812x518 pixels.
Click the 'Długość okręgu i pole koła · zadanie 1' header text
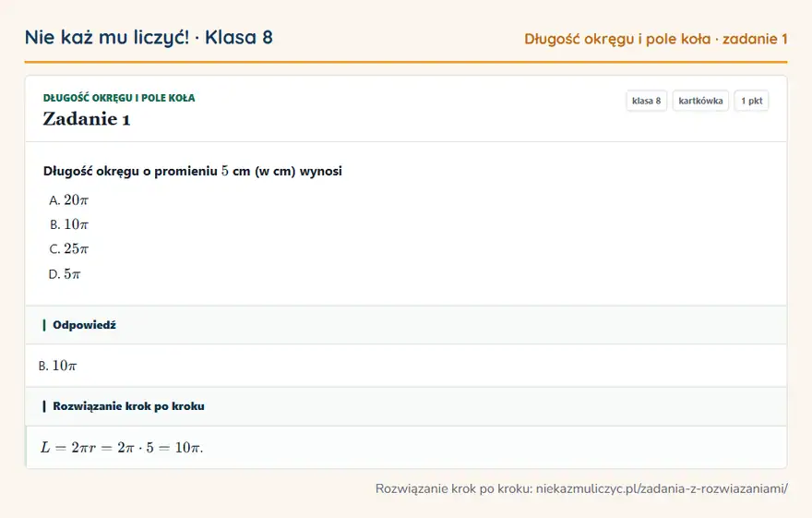click(x=656, y=39)
